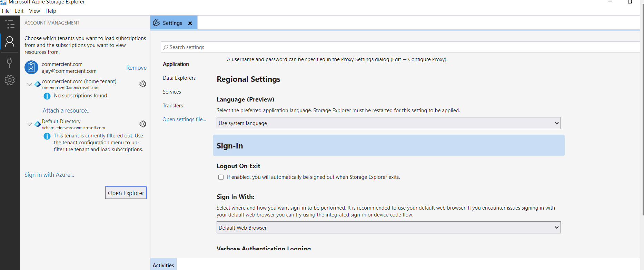Open the Activities panel tab
644x270 pixels.
pos(163,265)
